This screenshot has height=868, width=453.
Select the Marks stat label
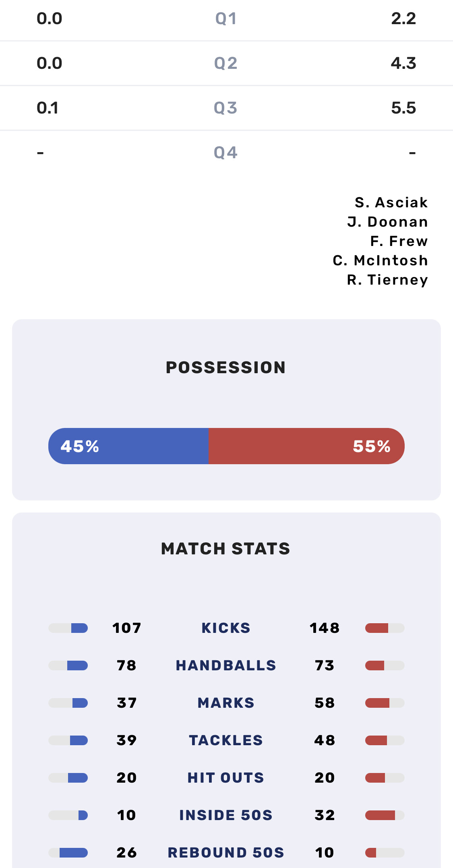[226, 703]
